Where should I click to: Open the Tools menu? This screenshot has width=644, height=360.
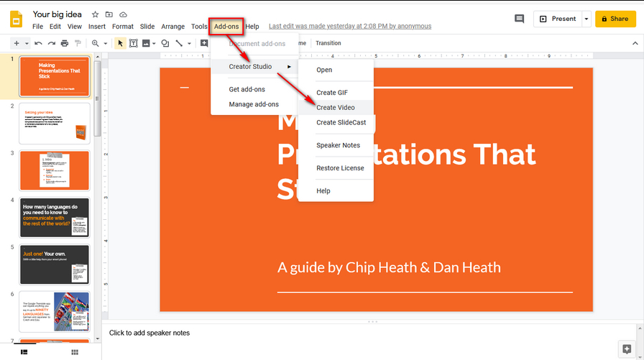(199, 27)
